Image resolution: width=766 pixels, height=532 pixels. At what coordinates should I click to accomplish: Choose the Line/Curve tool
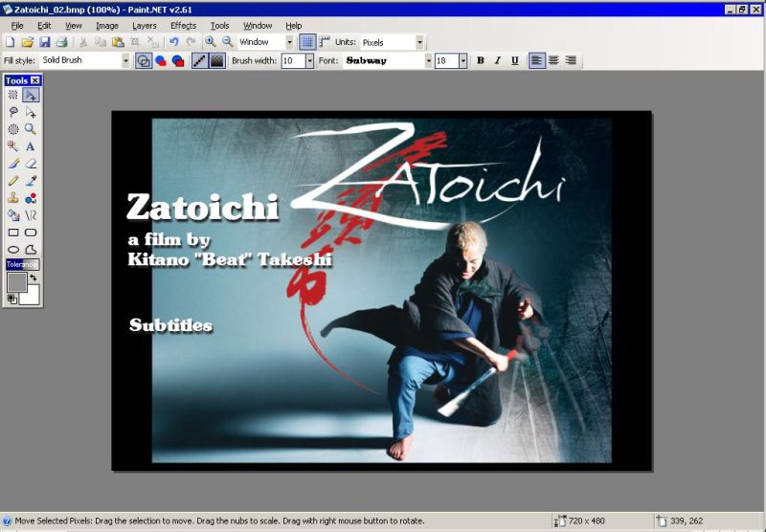(31, 215)
